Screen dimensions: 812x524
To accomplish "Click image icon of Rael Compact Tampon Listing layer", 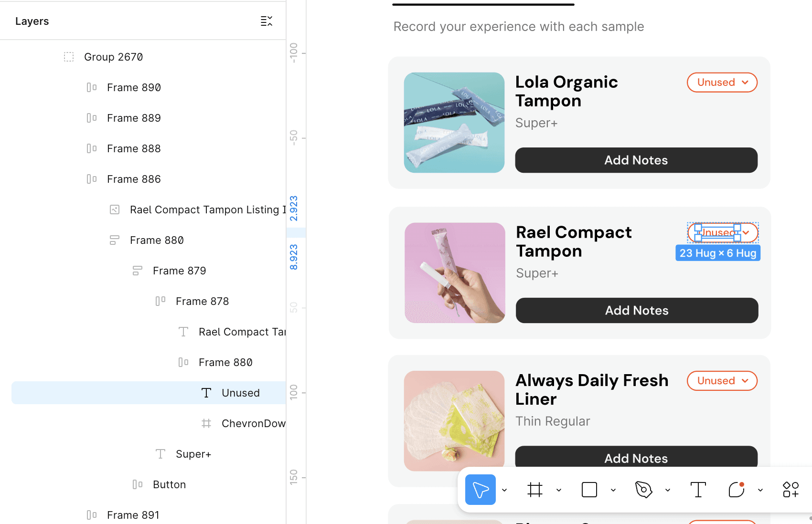I will [x=115, y=210].
